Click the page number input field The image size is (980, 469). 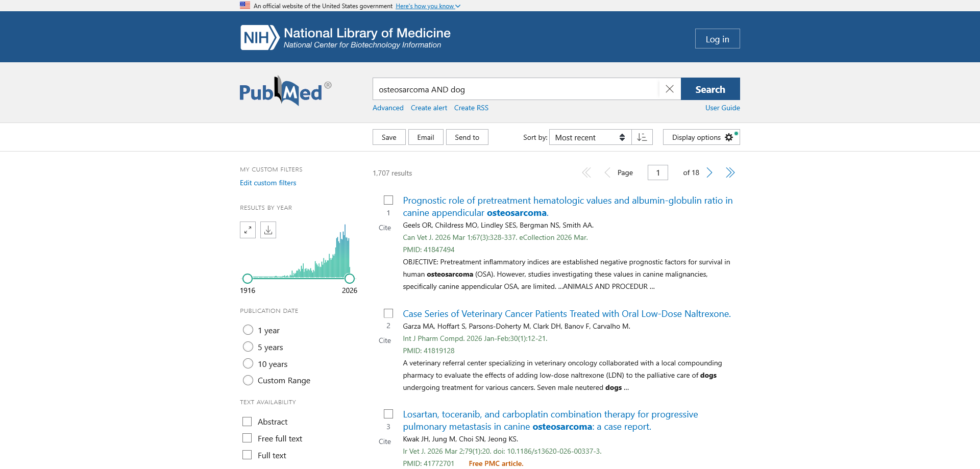[658, 172]
